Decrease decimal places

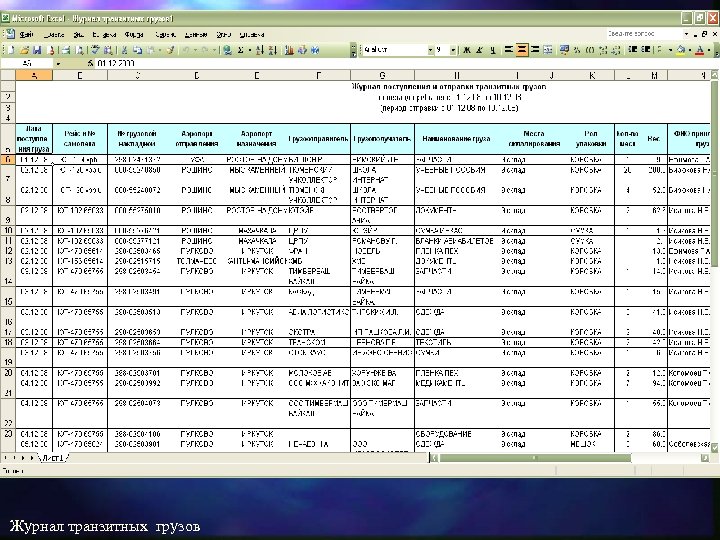616,50
